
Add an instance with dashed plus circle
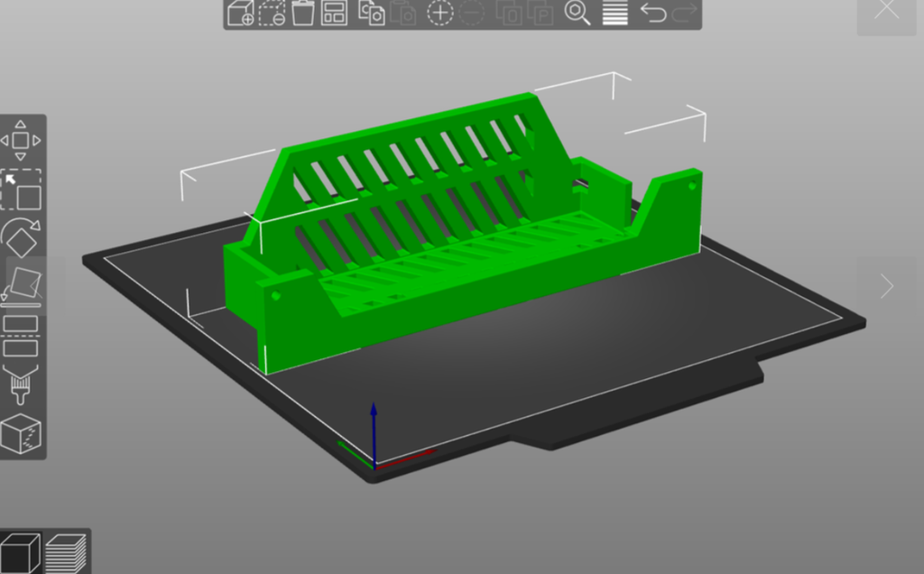click(440, 13)
